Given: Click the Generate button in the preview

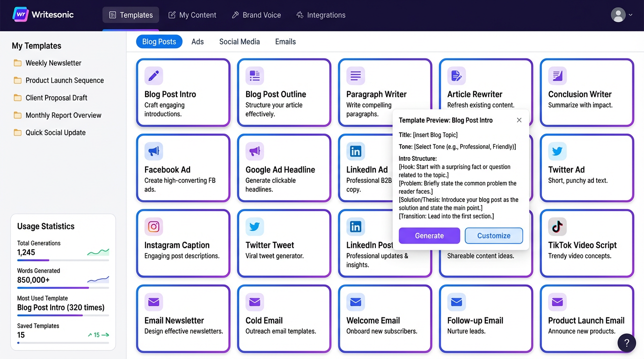Looking at the screenshot, I should click(429, 236).
